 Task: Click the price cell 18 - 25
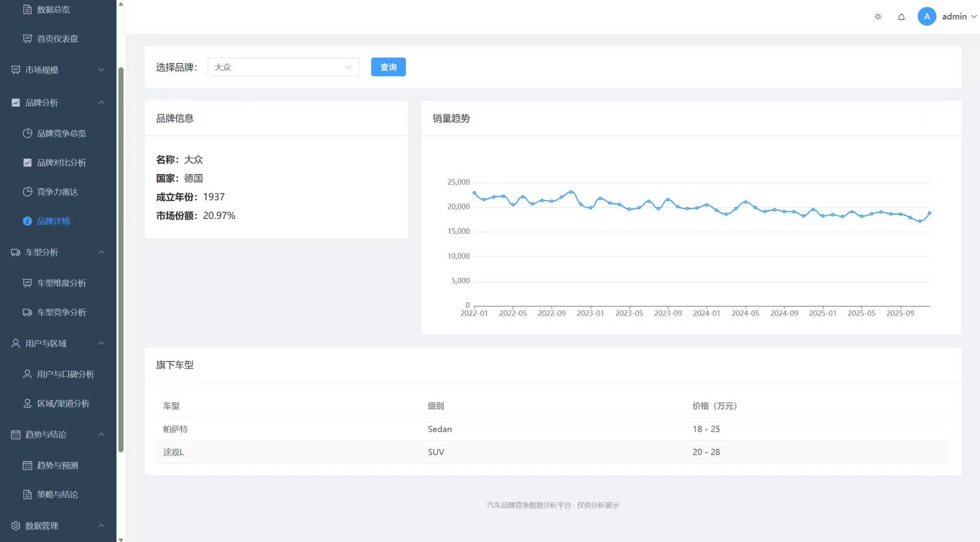coord(706,429)
